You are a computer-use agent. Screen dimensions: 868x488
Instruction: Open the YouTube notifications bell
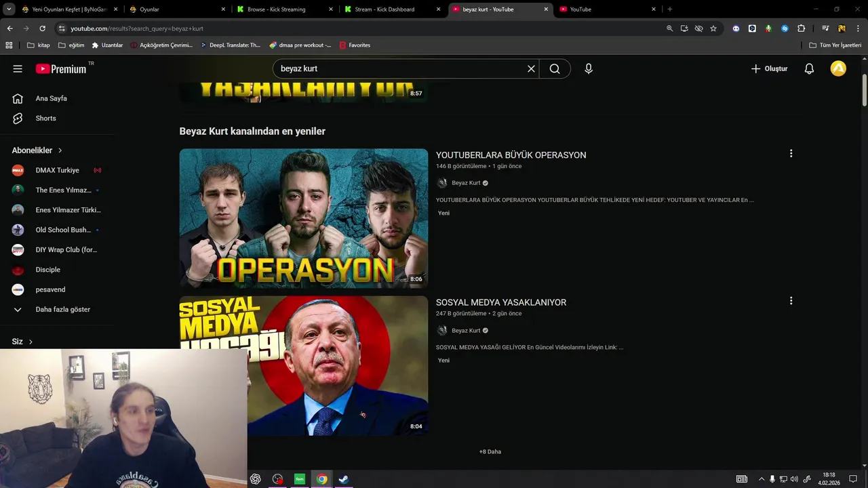[809, 68]
